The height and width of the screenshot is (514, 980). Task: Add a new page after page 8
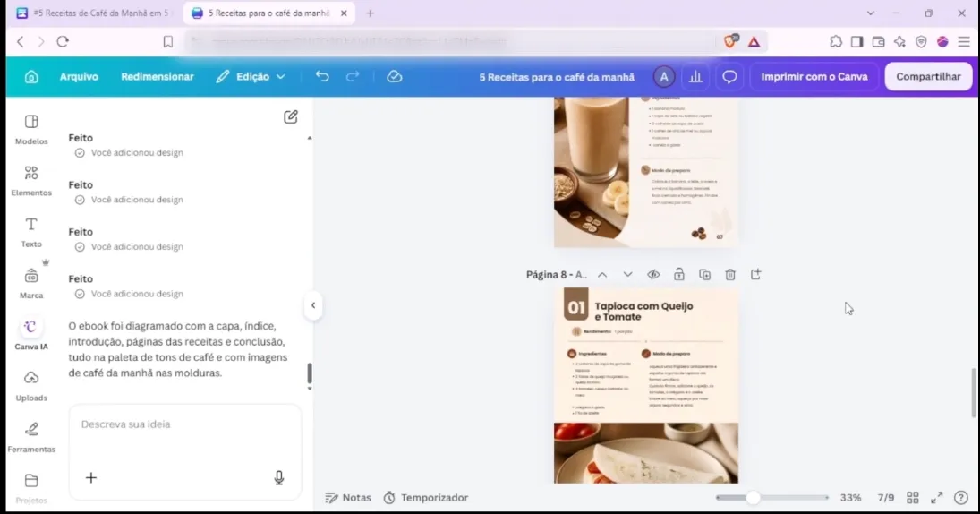point(755,275)
